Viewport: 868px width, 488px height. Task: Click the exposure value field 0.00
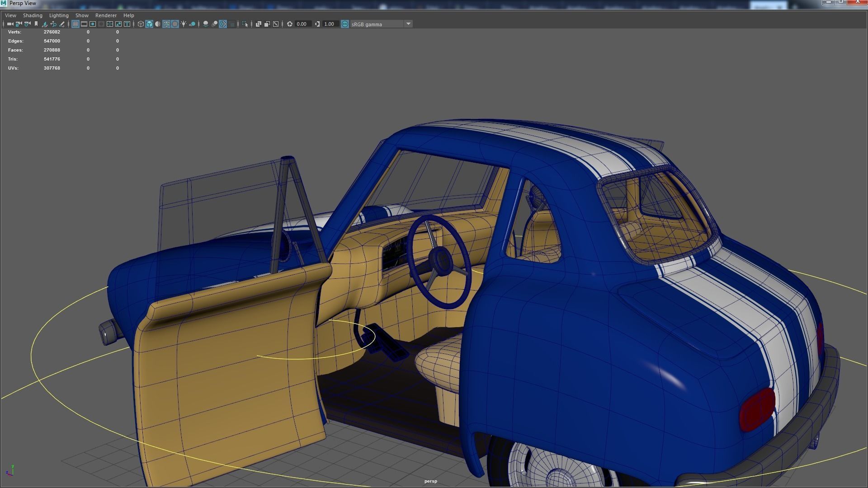[303, 24]
